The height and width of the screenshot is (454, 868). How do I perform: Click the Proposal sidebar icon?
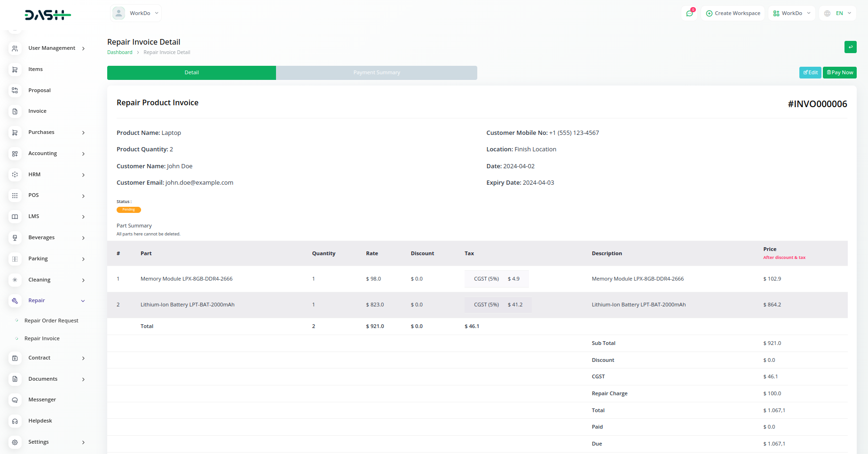click(x=15, y=90)
